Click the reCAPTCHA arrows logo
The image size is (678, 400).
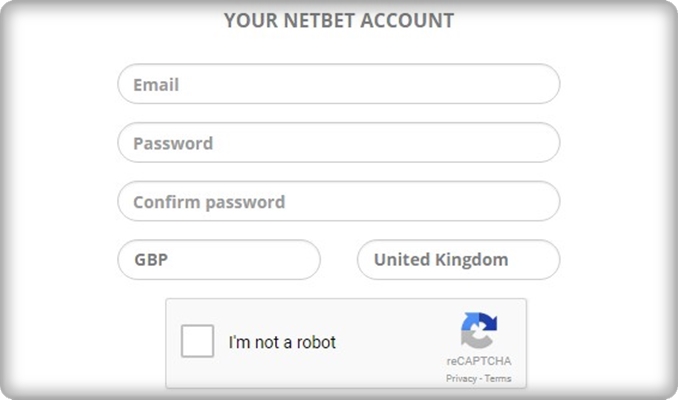coord(479,330)
